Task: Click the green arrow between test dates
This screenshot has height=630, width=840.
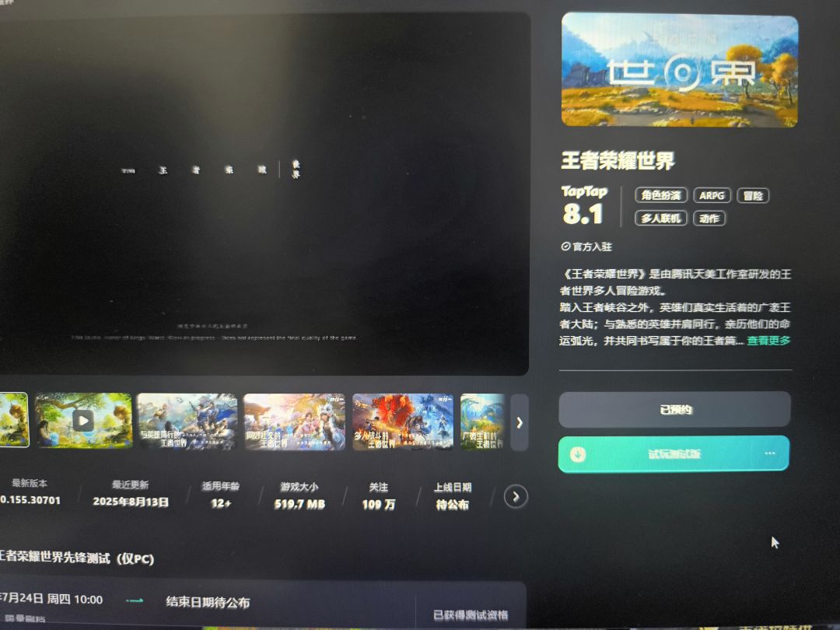Action: 135,600
